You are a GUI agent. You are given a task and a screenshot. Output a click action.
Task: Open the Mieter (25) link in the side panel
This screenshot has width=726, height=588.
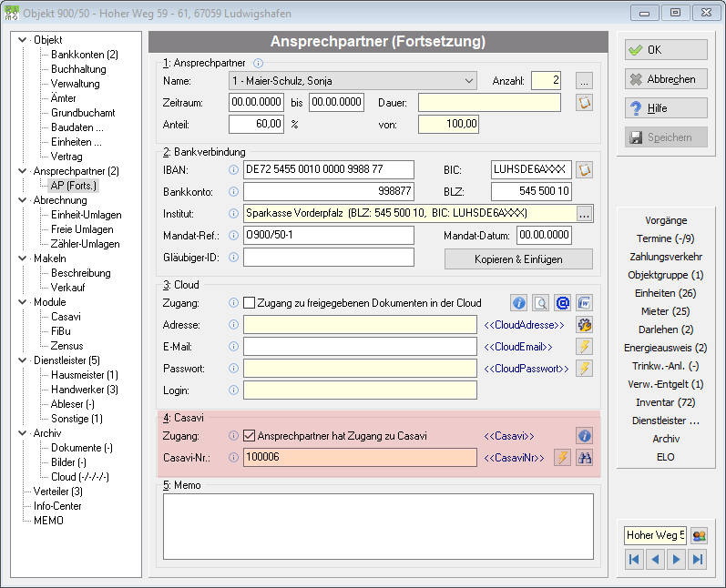665,311
